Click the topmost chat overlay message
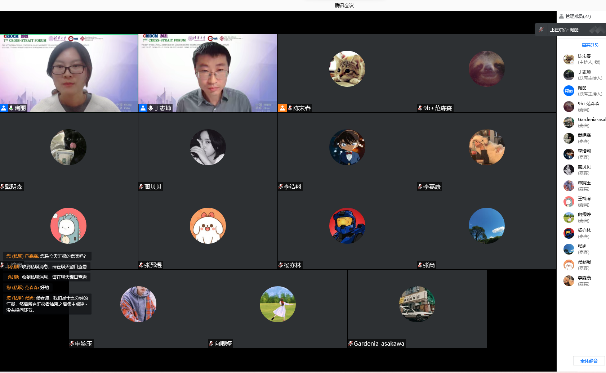 (x=47, y=256)
